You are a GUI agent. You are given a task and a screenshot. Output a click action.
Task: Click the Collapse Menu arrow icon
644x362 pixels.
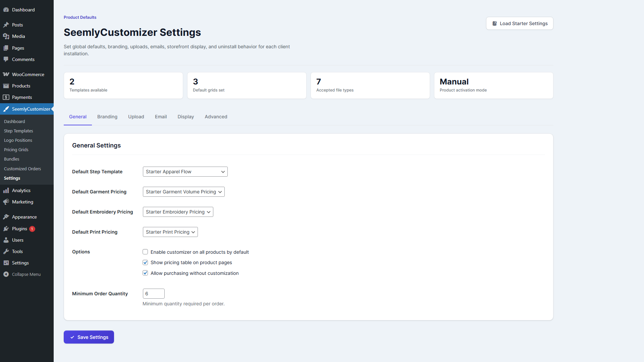pos(6,274)
